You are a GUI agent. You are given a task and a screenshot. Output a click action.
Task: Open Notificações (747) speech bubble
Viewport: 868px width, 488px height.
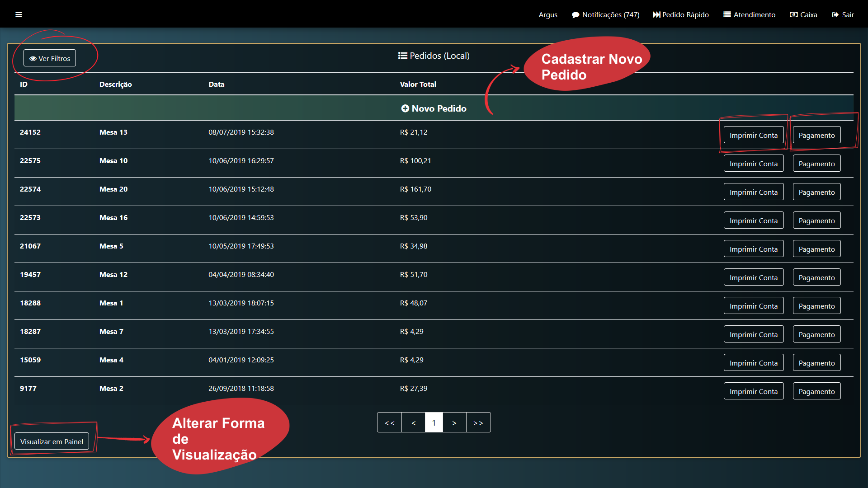click(x=576, y=15)
